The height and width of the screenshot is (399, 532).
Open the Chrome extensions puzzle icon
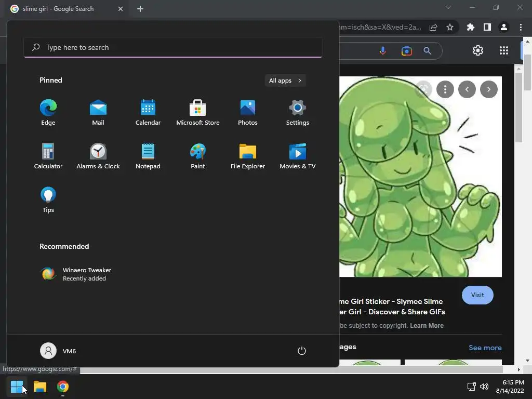(x=471, y=28)
